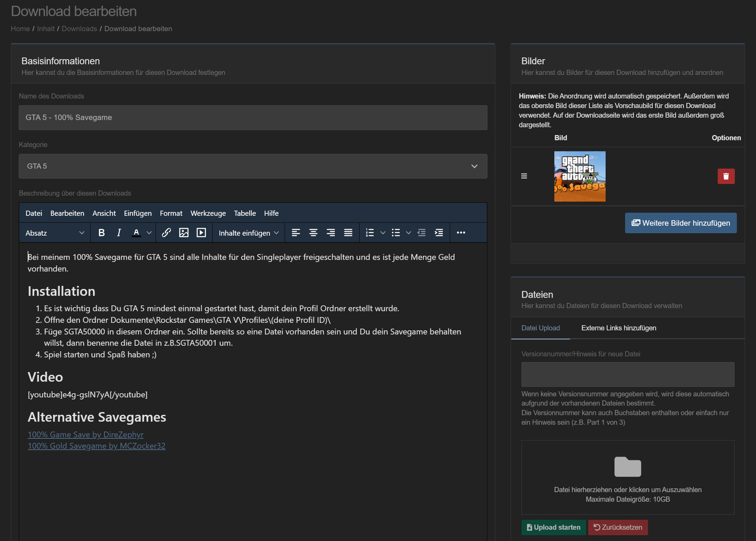
Task: Go to Inhalt in the breadcrumb
Action: coord(46,29)
